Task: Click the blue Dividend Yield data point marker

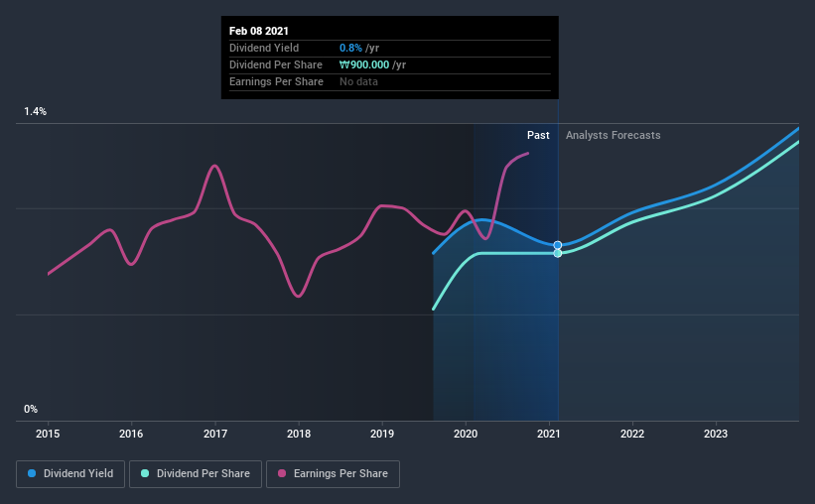Action: [x=558, y=245]
